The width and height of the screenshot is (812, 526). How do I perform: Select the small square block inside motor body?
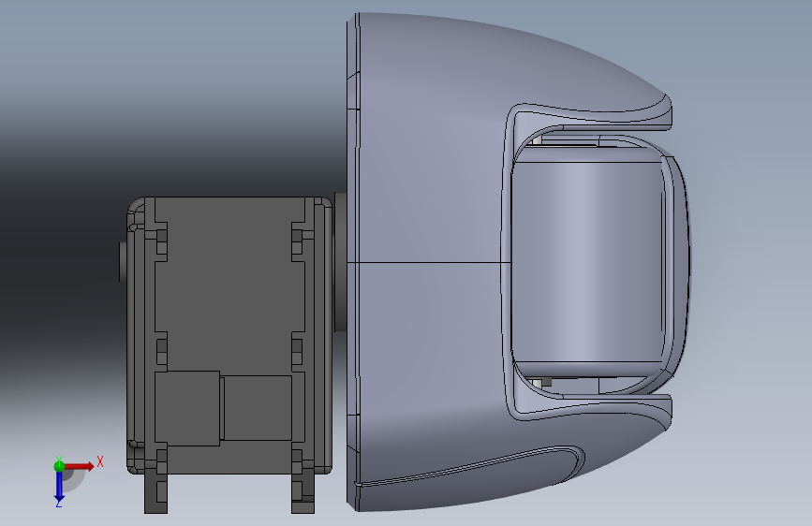pyautogui.click(x=187, y=408)
